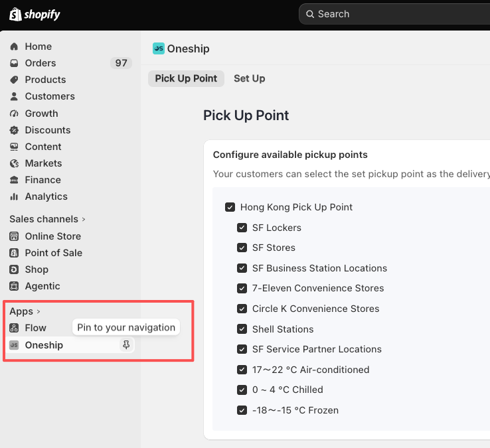This screenshot has width=490, height=448.
Task: Click the Agentic channel icon
Action: (14, 286)
